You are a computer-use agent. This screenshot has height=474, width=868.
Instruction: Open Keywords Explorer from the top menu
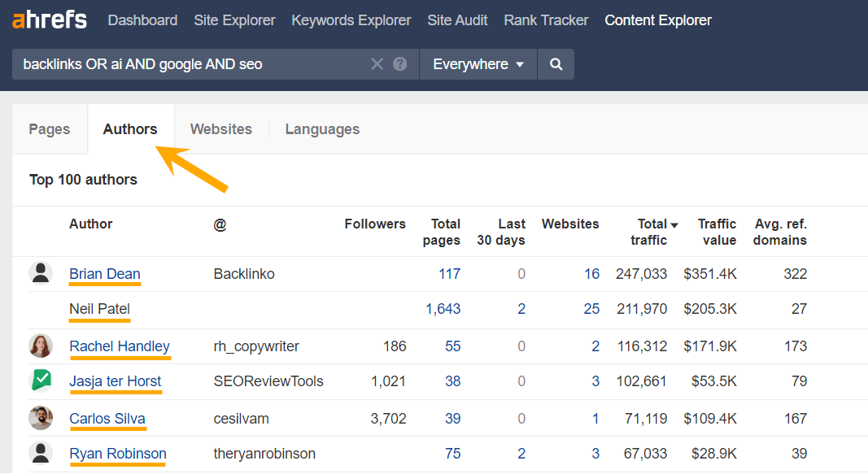point(351,20)
